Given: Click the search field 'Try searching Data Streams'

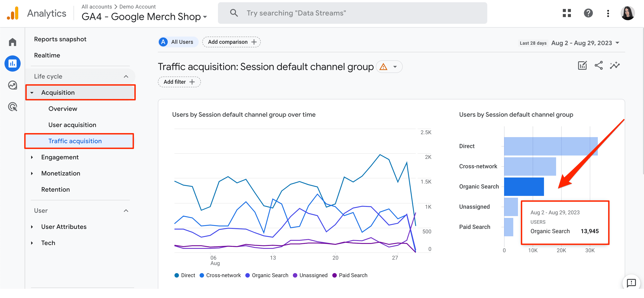Looking at the screenshot, I should coord(352,13).
